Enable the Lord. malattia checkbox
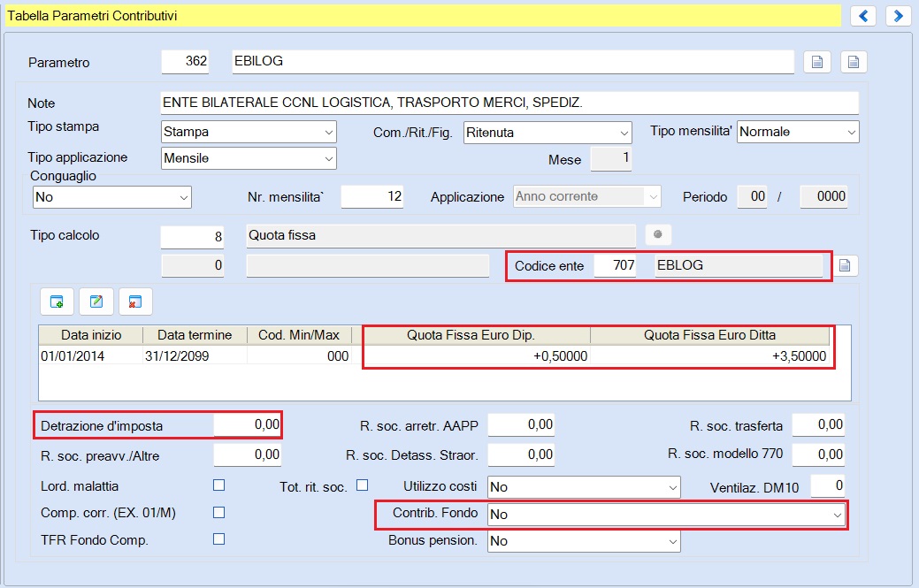The height and width of the screenshot is (588, 919). coord(218,485)
